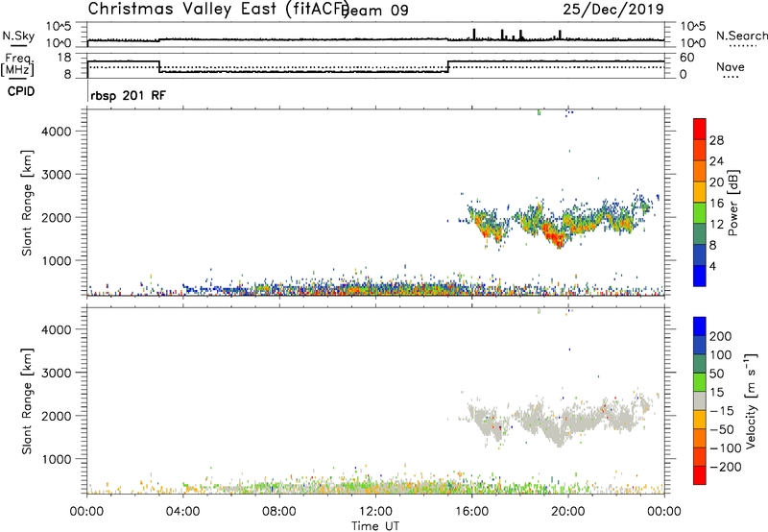Click the "Time UT" x-axis label
This screenshot has width=768, height=532.
tap(375, 526)
